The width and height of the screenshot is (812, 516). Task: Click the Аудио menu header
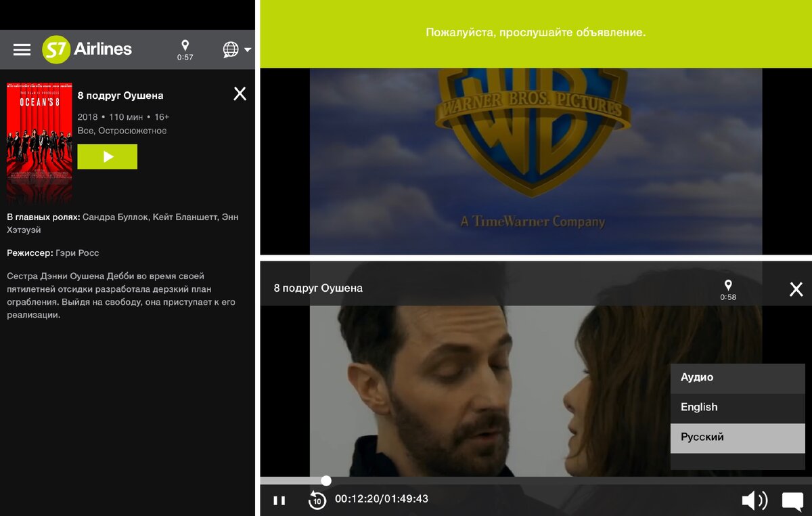(738, 378)
